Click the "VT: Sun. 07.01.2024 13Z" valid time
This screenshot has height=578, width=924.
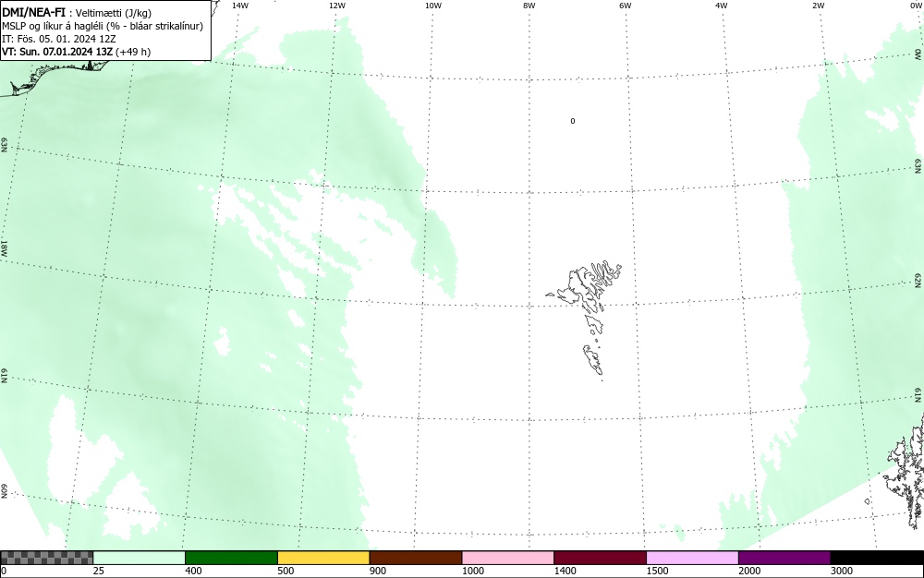pyautogui.click(x=56, y=52)
